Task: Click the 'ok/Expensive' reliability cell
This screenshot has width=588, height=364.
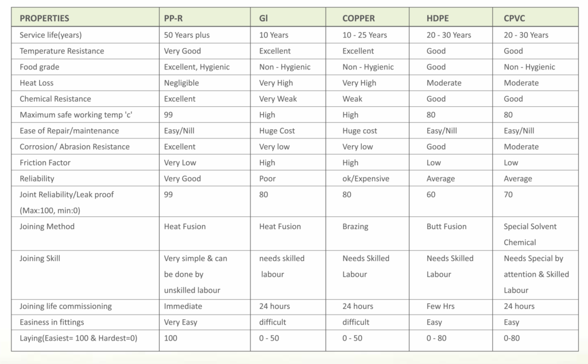Action: pos(366,179)
